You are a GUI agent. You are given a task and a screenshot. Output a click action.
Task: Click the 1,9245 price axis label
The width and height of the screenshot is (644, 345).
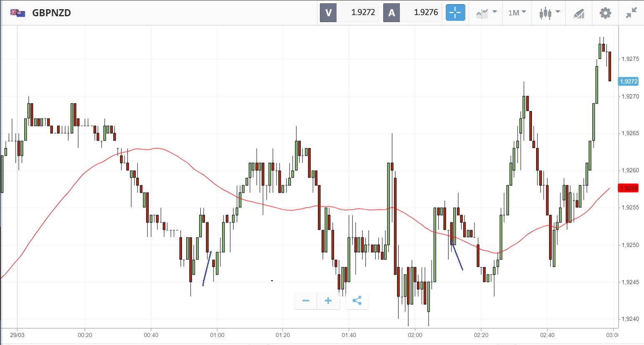630,282
